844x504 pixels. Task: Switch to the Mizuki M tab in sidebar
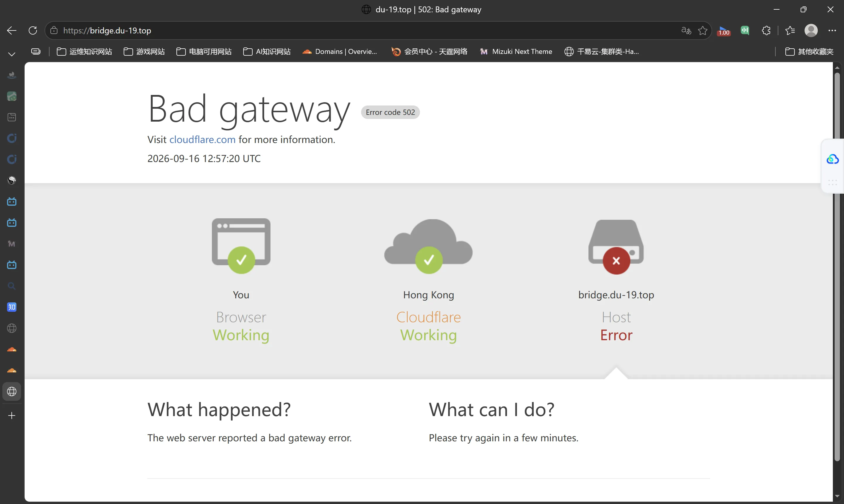tap(12, 244)
